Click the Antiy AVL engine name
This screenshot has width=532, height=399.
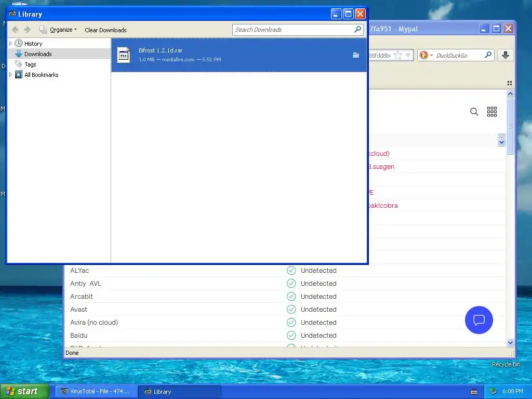tap(86, 283)
